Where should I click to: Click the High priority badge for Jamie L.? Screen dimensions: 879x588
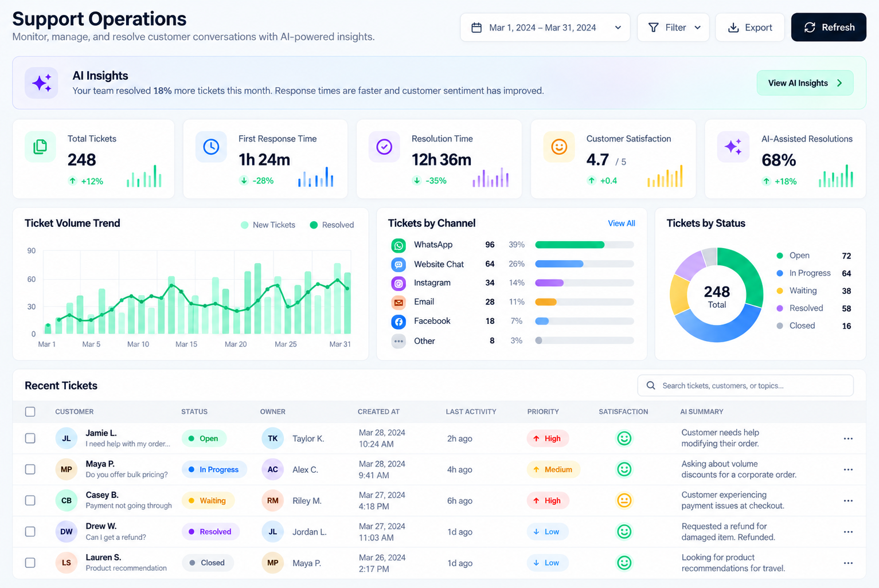pos(548,438)
